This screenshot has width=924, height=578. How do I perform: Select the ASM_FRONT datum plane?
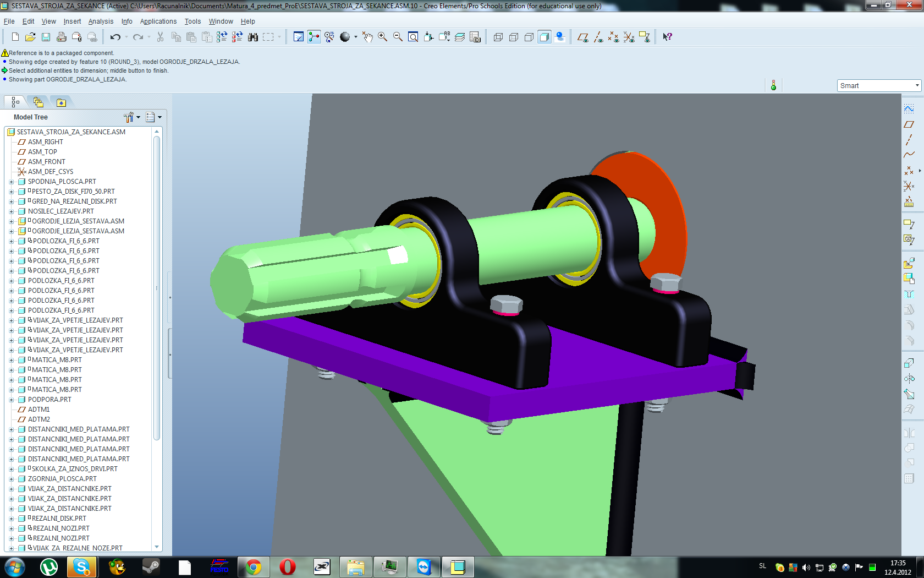[46, 162]
